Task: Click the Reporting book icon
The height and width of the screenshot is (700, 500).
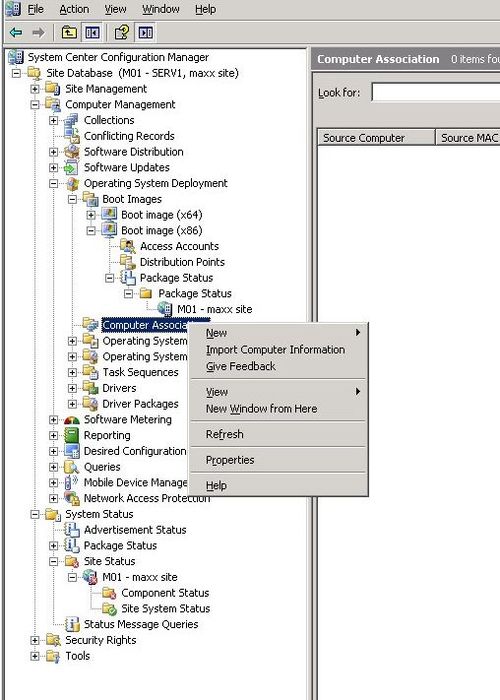Action: click(71, 435)
